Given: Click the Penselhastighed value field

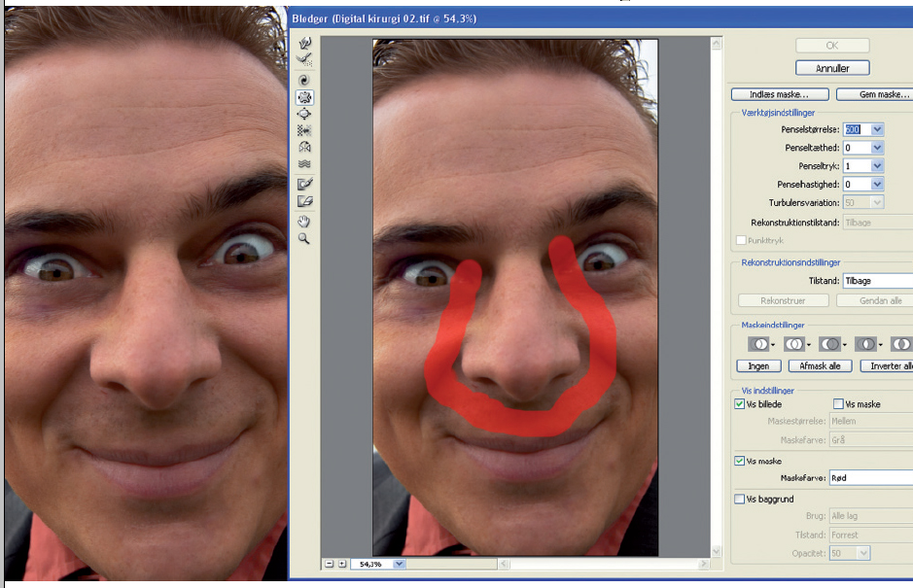Looking at the screenshot, I should [x=857, y=184].
